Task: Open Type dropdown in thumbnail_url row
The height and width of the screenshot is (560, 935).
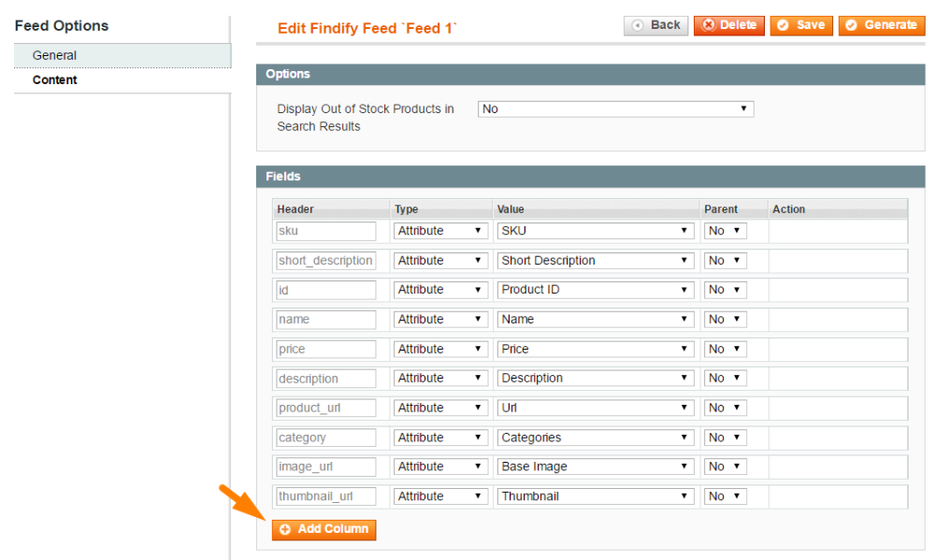Action: coord(440,496)
